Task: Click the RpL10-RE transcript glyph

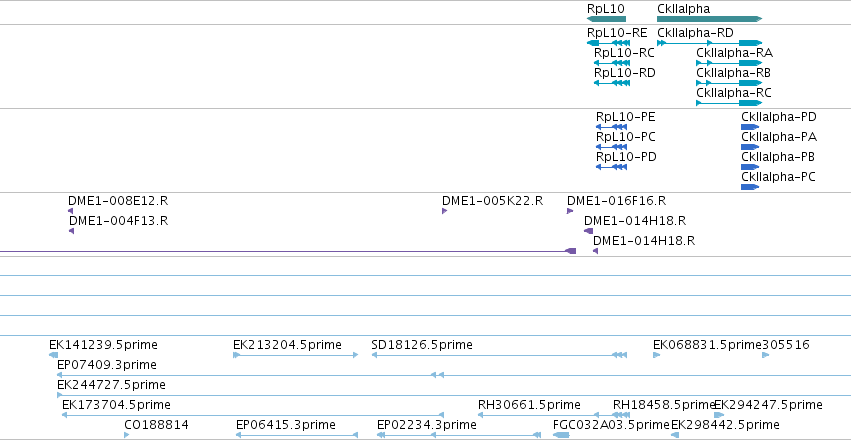Action: pyautogui.click(x=608, y=43)
